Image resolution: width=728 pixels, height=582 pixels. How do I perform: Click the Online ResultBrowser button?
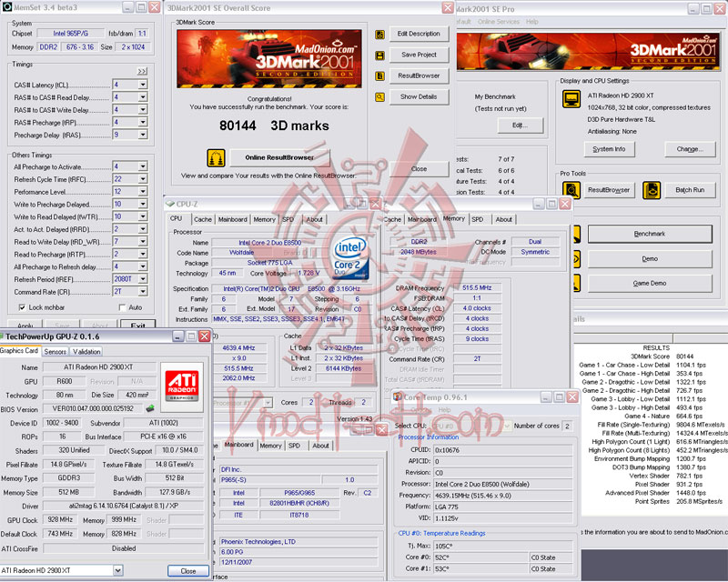tap(279, 158)
